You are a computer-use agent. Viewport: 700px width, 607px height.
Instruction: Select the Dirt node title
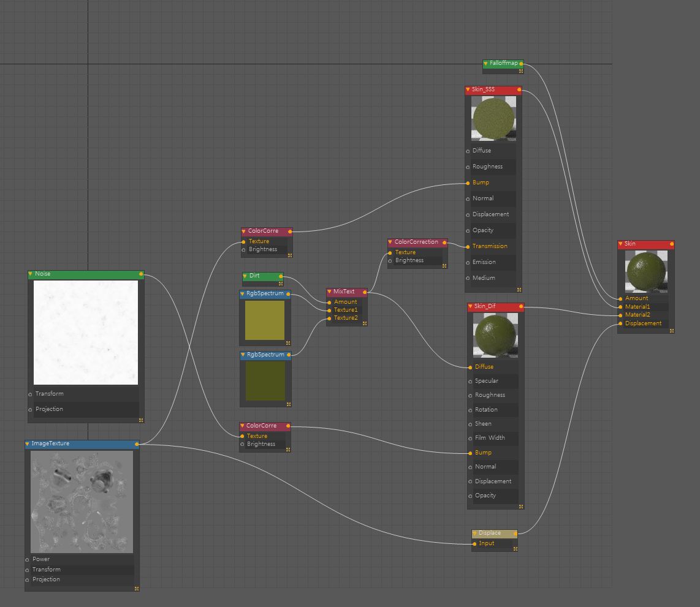[x=254, y=276]
